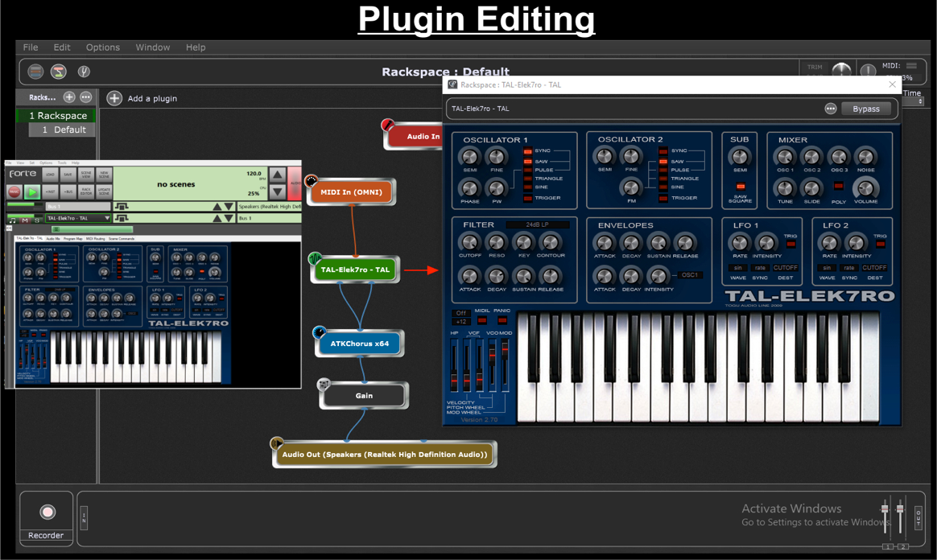
Task: Click the Oscillator 2 FM knob
Action: point(631,188)
